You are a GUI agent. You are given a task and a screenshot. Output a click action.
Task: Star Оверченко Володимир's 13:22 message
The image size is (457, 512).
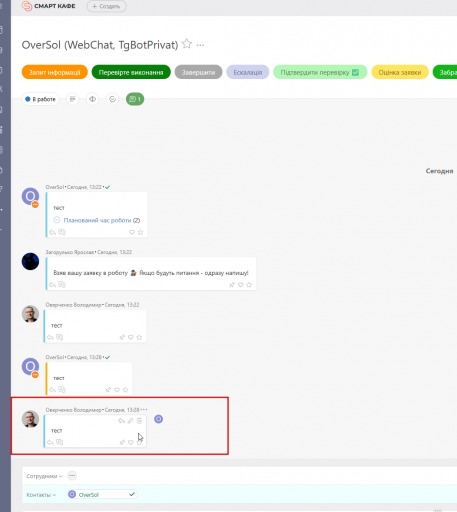click(x=139, y=337)
